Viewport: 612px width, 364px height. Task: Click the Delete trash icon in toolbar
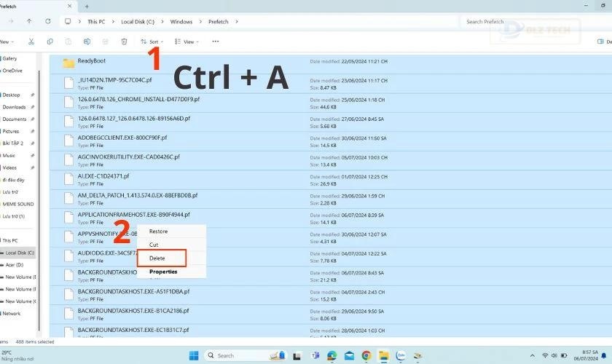pyautogui.click(x=124, y=42)
